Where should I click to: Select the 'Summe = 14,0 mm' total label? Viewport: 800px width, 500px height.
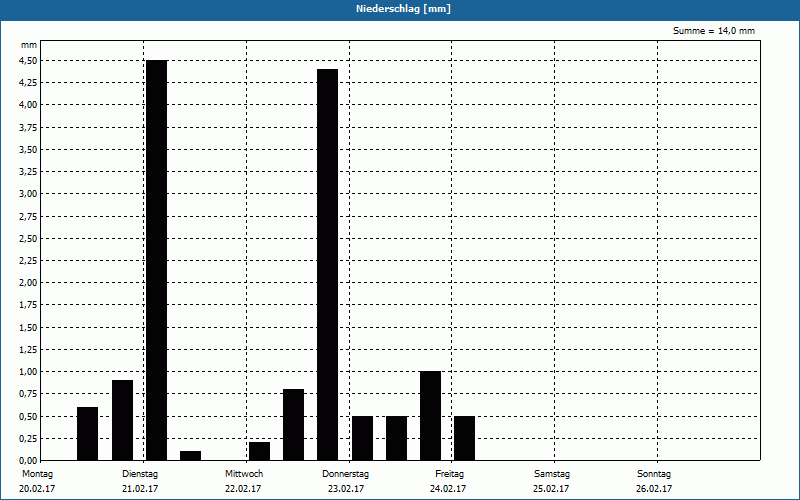coord(714,31)
